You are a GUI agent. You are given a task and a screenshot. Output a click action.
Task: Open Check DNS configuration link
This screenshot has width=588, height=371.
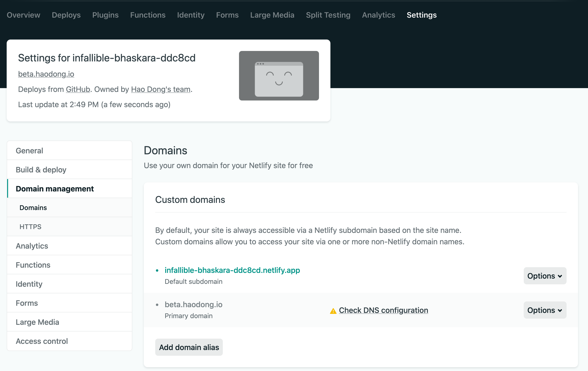pyautogui.click(x=383, y=310)
